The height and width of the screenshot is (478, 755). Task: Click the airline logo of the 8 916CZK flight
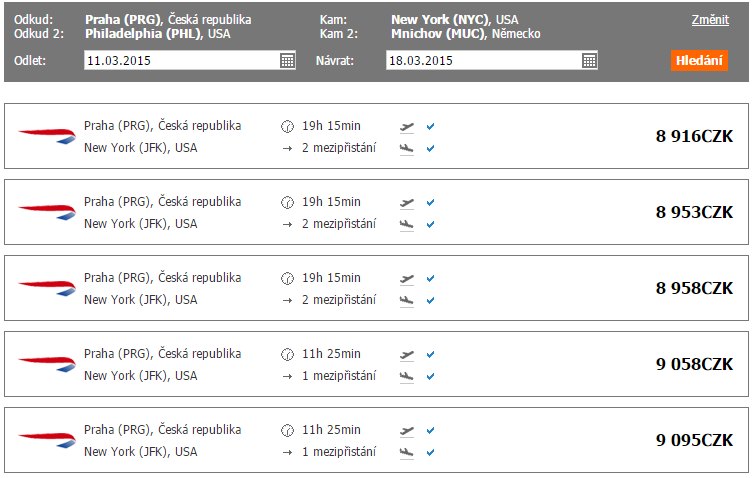(47, 136)
